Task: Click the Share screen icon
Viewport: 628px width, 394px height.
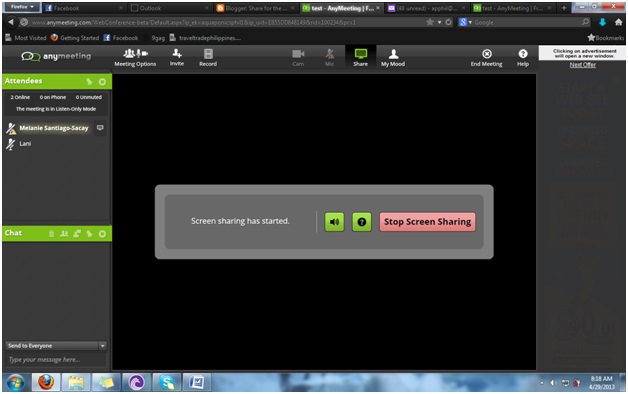Action: pos(360,58)
